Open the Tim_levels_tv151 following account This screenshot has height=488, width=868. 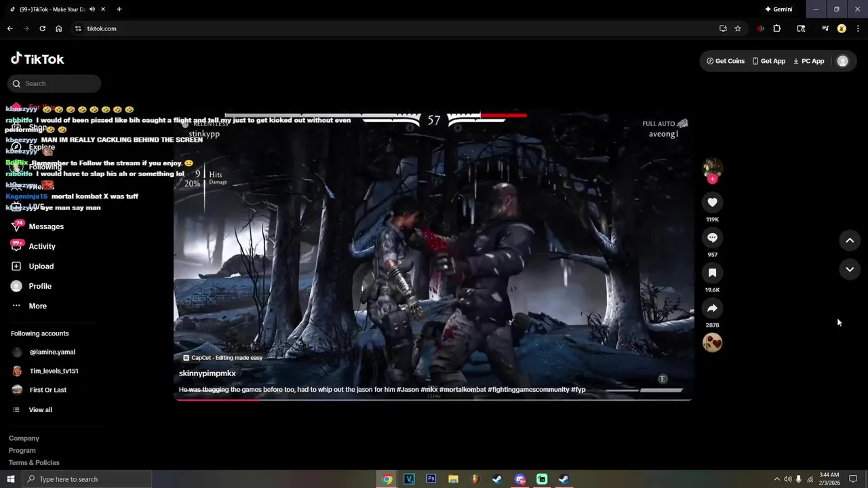45,371
